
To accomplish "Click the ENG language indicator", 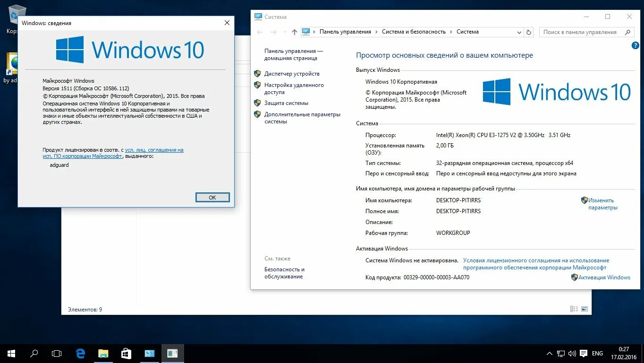I will pos(597,354).
